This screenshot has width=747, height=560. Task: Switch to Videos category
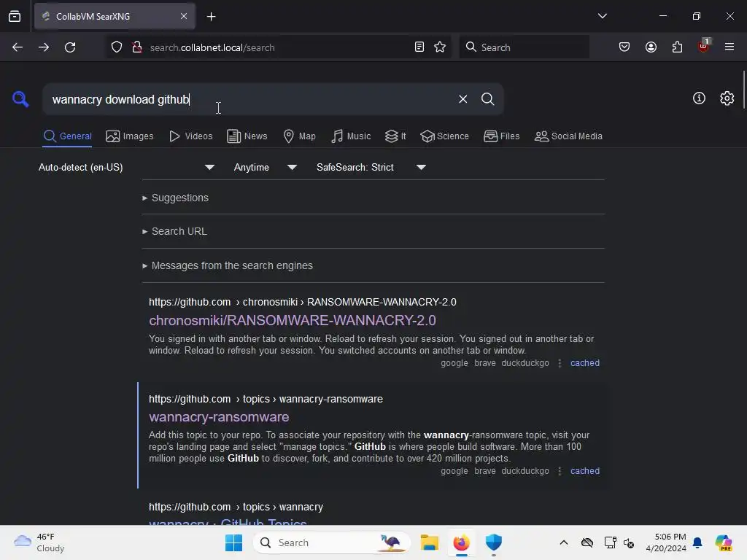(x=191, y=136)
